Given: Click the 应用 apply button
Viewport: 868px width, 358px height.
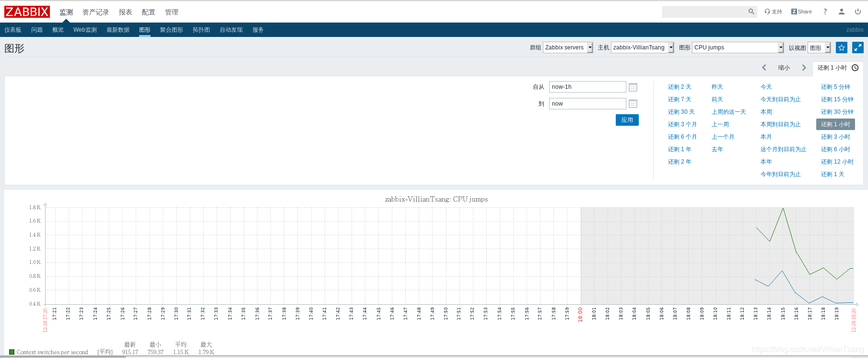Looking at the screenshot, I should 627,120.
